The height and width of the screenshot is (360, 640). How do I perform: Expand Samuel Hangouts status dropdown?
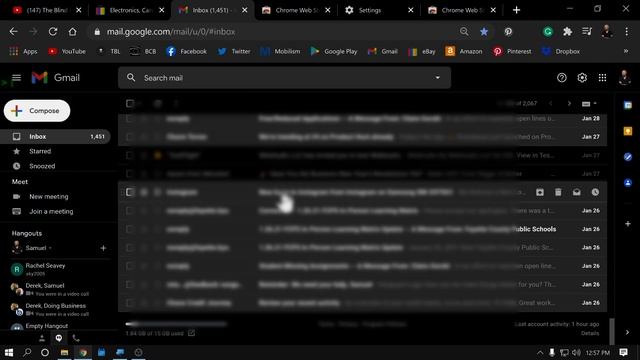tap(50, 248)
